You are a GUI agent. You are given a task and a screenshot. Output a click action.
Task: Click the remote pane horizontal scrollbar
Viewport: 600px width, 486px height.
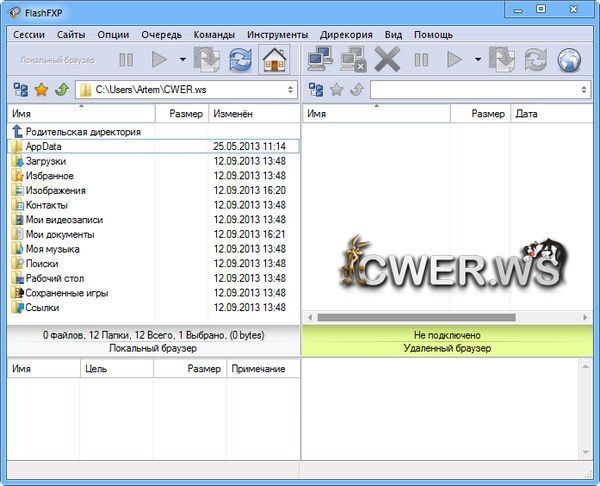[440, 318]
